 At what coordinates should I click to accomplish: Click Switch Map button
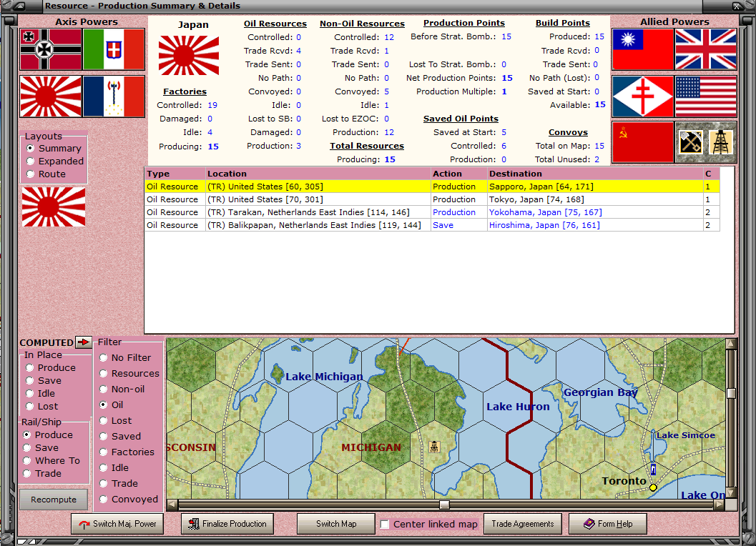(x=336, y=524)
